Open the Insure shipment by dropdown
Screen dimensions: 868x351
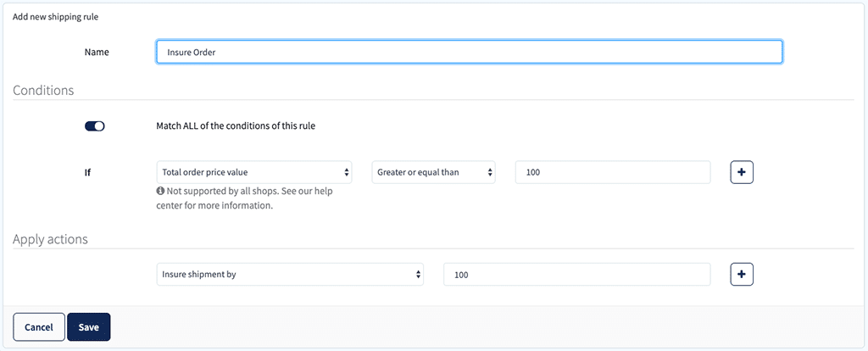point(290,274)
